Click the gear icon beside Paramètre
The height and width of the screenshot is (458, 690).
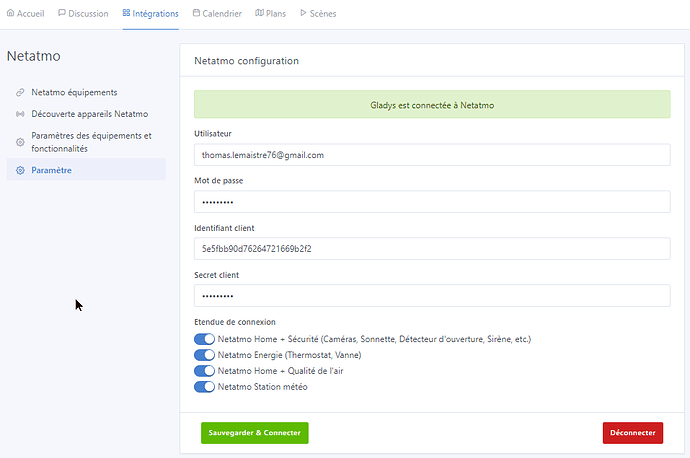(x=20, y=170)
